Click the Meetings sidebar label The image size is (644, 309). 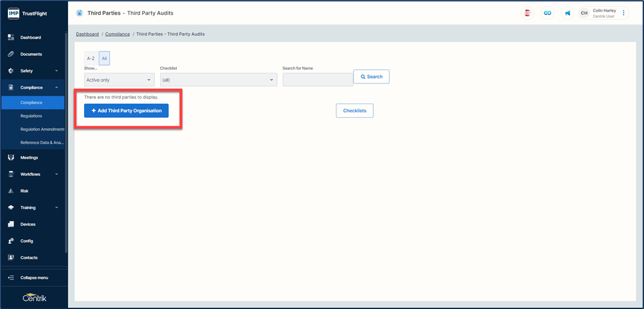29,158
